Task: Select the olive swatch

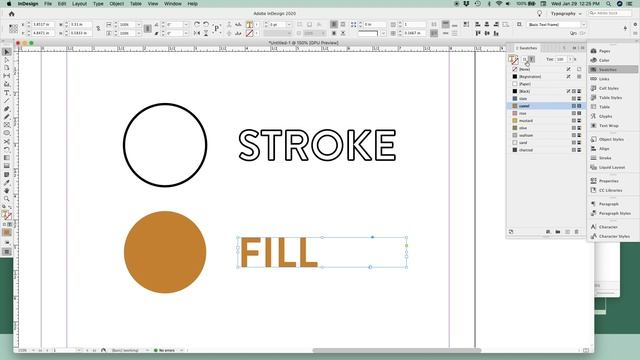Action: click(545, 128)
